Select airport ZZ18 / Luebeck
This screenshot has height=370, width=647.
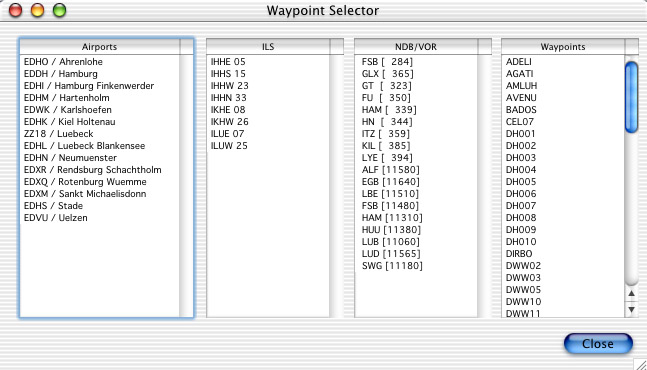(x=59, y=134)
